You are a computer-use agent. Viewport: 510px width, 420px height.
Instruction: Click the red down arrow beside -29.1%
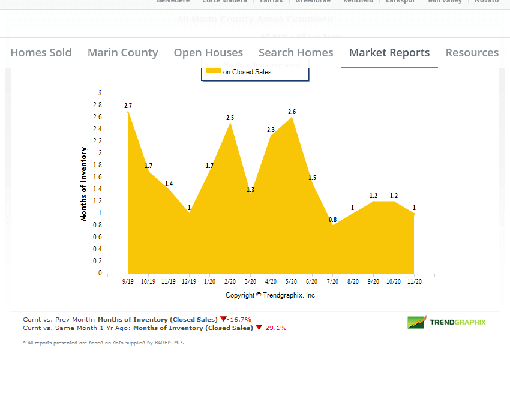(259, 328)
